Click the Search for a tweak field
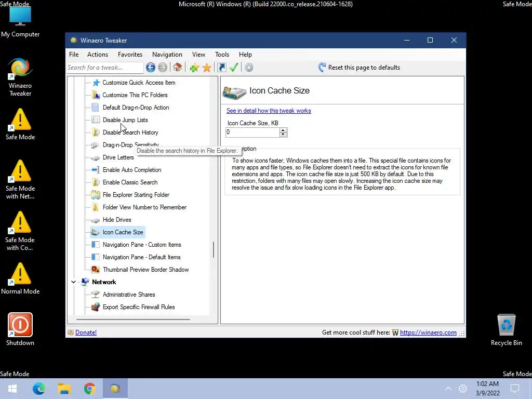The height and width of the screenshot is (399, 532). 105,68
